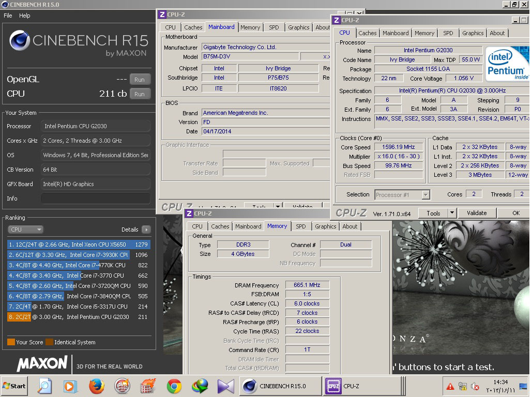Launch Google Chrome from the taskbar
The height and width of the screenshot is (397, 532).
(x=174, y=386)
